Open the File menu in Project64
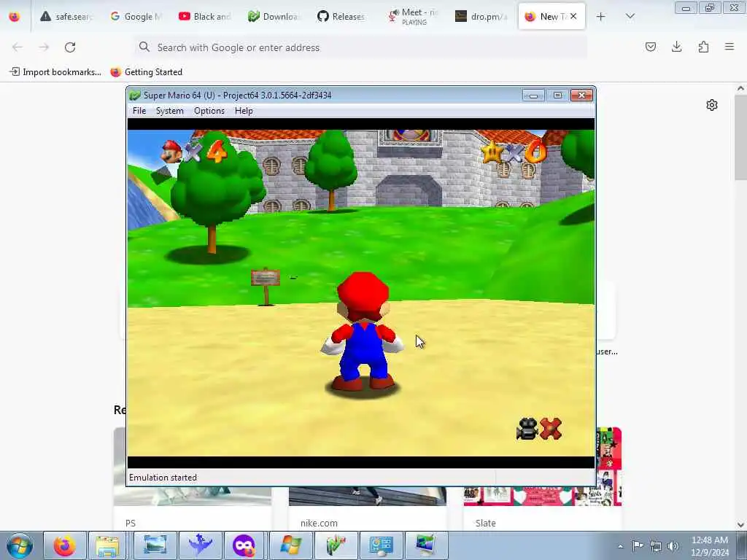 pyautogui.click(x=139, y=111)
